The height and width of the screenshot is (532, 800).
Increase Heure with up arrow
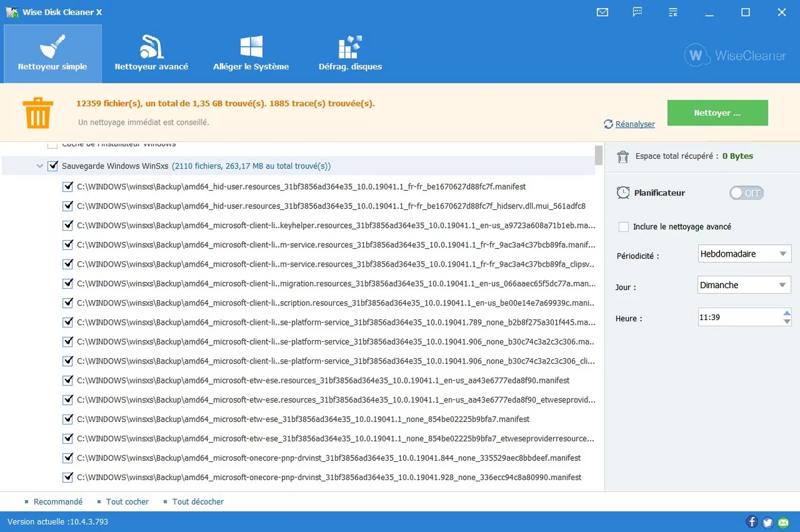787,313
